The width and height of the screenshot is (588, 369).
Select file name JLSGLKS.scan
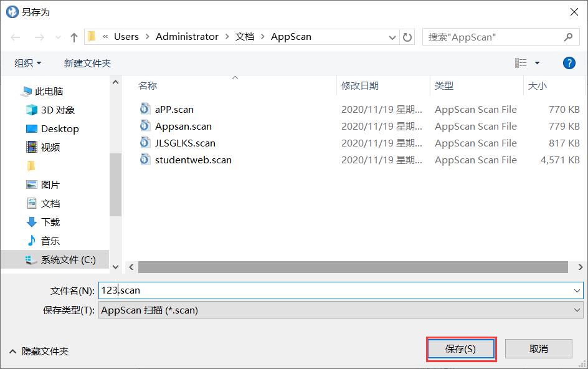[x=185, y=143]
